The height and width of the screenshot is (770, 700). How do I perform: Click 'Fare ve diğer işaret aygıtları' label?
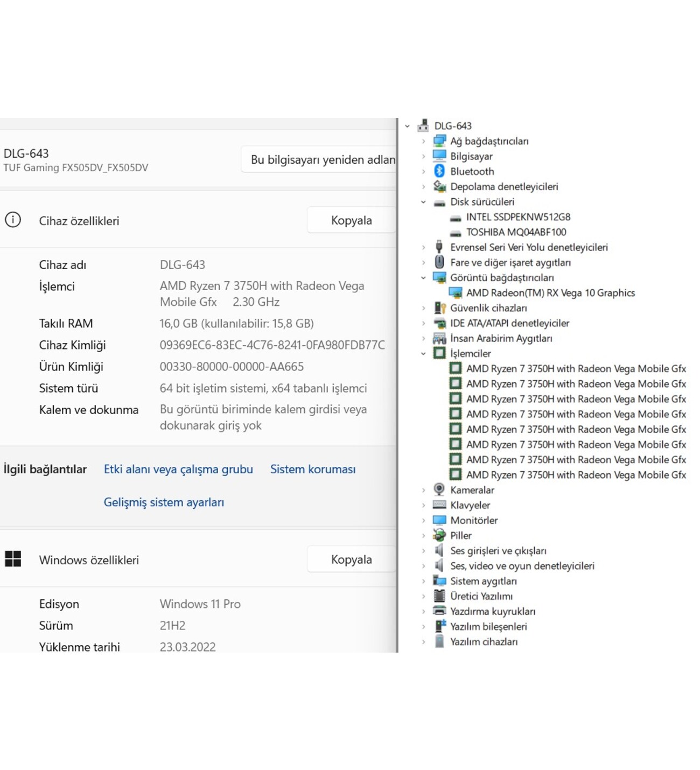[x=510, y=262]
